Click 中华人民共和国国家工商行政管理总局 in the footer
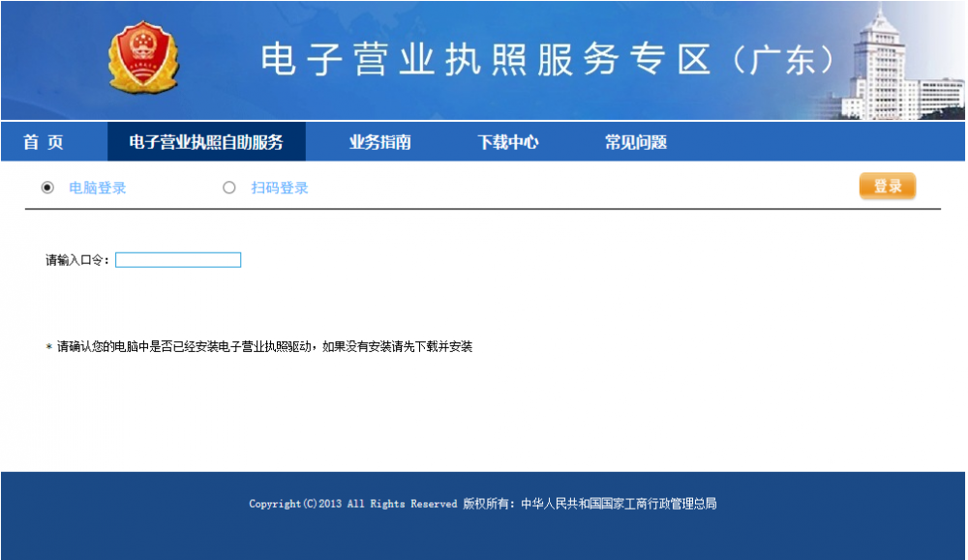Screen dimensions: 968x560 (619, 504)
